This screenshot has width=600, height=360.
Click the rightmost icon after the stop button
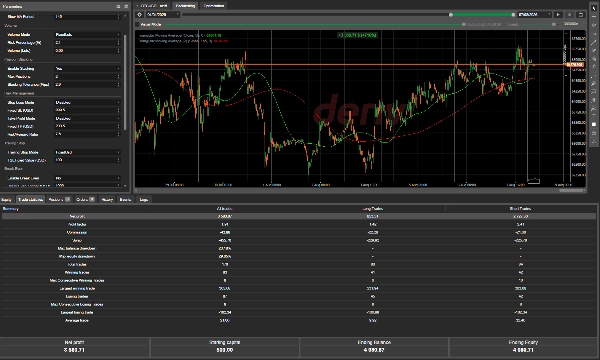point(580,15)
